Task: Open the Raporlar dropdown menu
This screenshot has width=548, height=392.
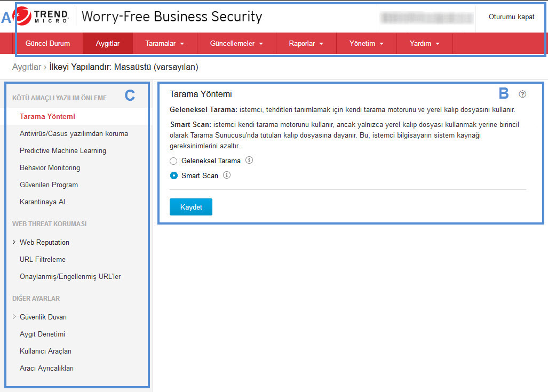Action: (x=306, y=44)
